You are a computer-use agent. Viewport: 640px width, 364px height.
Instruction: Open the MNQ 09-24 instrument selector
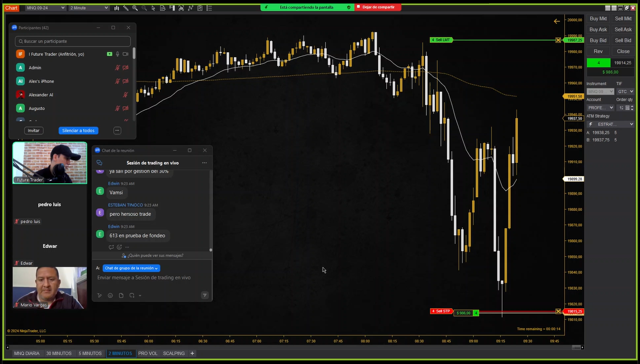pos(46,7)
